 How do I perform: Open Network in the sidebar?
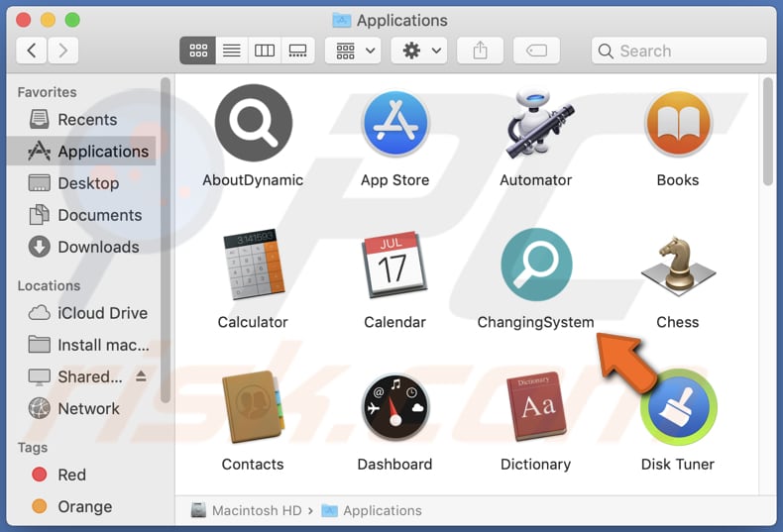[x=82, y=409]
